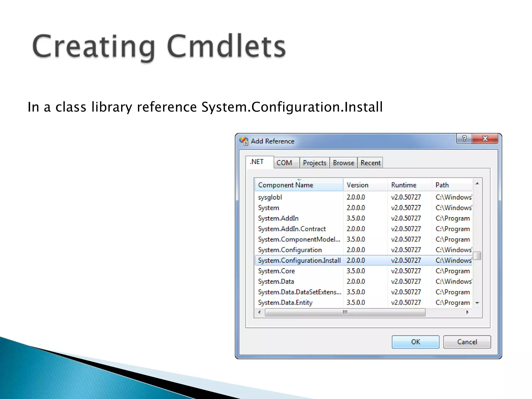Screen dimensions: 532x399
Task: Switch to the .NET tab
Action: (260, 162)
